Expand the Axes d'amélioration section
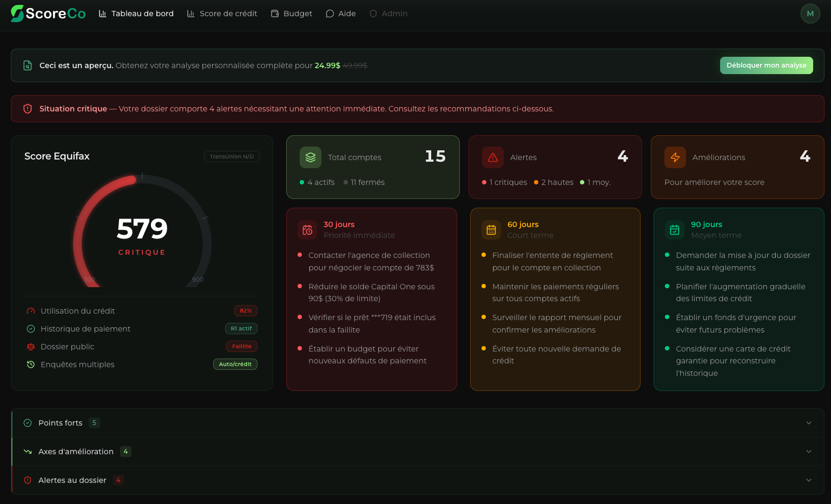The height and width of the screenshot is (504, 831). click(x=418, y=452)
